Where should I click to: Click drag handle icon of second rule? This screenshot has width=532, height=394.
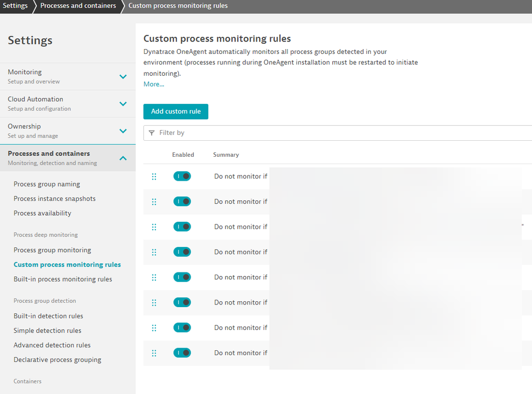coord(154,202)
